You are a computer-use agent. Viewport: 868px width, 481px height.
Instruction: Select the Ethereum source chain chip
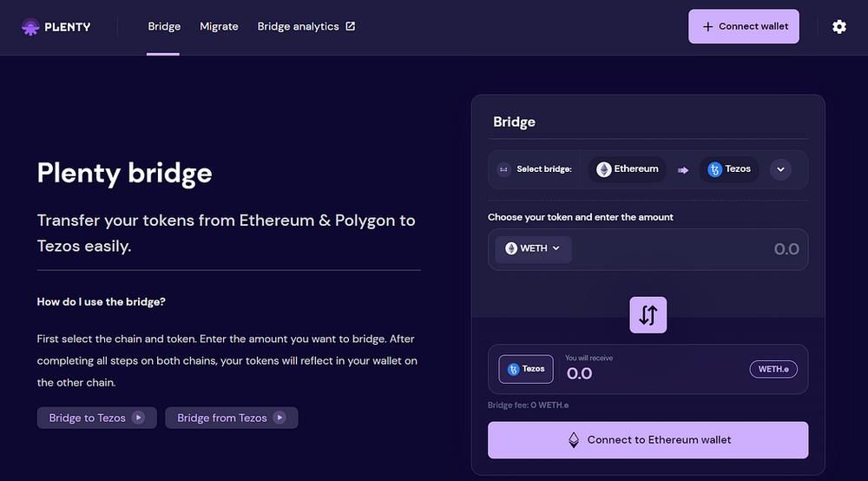coord(628,169)
